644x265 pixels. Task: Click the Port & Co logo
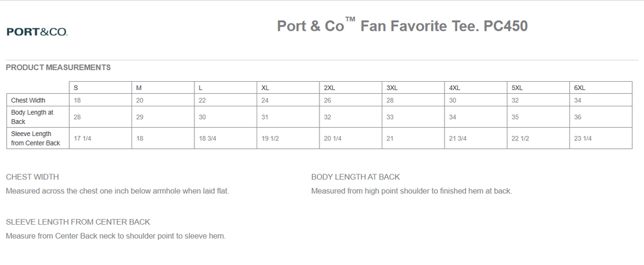click(x=36, y=31)
